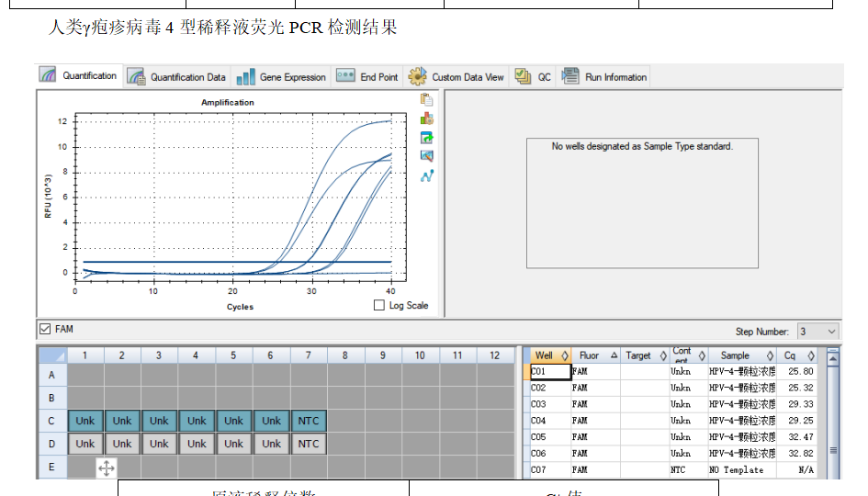This screenshot has width=868, height=496.
Task: Select well C4 Unk in plate
Action: click(197, 421)
